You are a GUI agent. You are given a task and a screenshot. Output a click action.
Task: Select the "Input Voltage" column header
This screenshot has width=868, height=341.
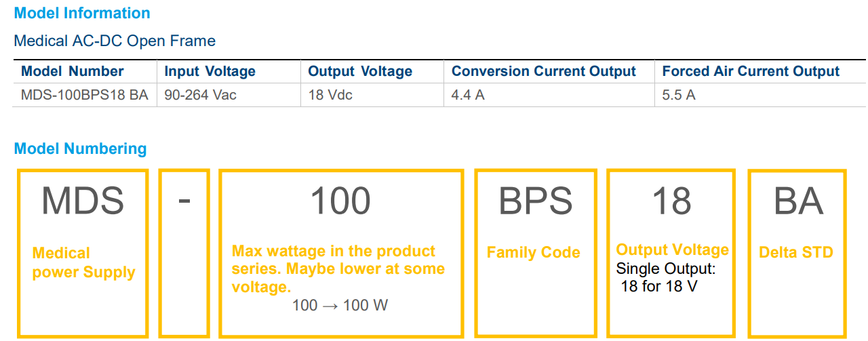210,71
